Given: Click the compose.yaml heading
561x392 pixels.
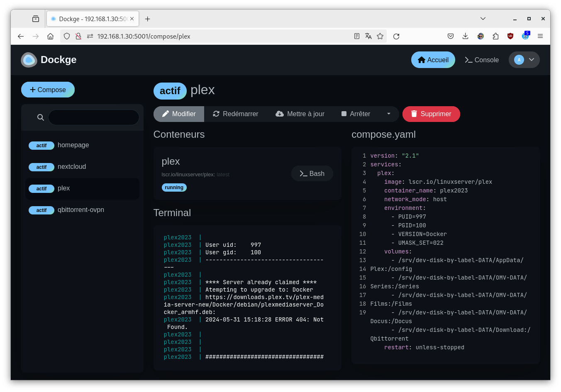Looking at the screenshot, I should tap(383, 134).
